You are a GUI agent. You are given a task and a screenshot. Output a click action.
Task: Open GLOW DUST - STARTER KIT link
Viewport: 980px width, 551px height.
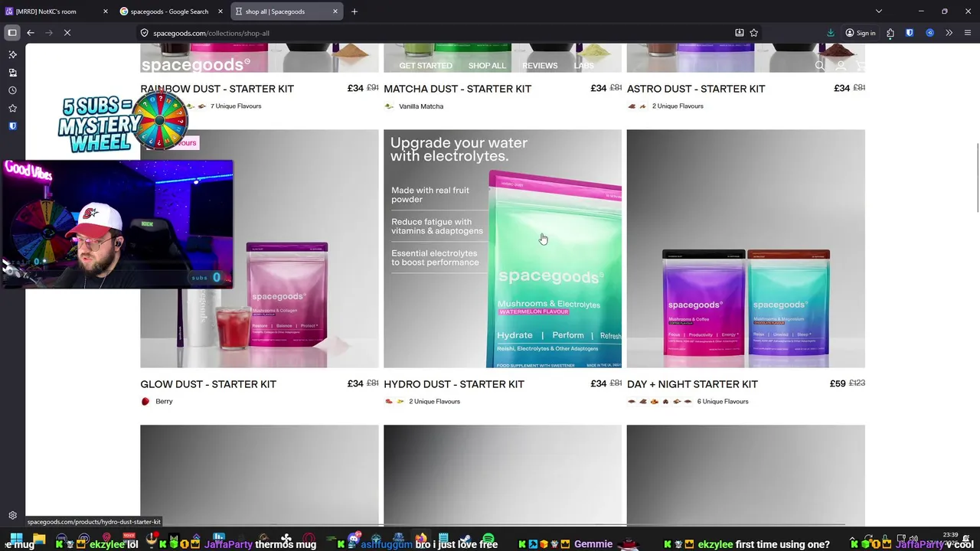(x=208, y=384)
